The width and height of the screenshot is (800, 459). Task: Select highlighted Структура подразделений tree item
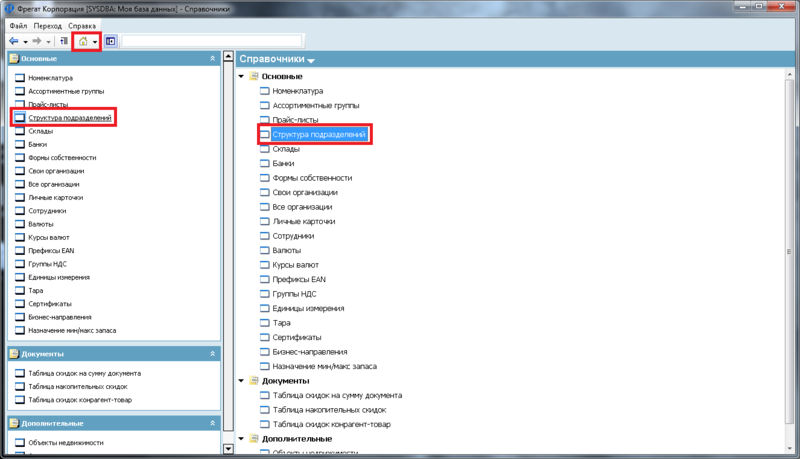(319, 135)
